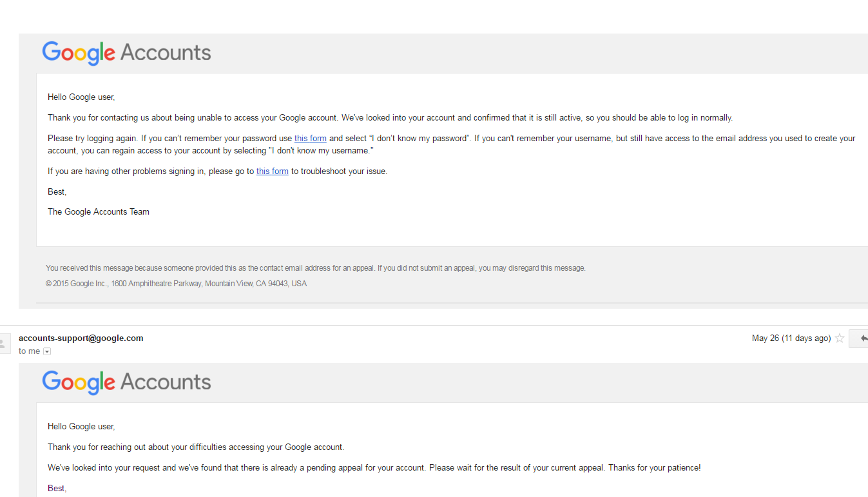
Task: Open 'this form' link about forgotten password
Action: click(x=311, y=138)
